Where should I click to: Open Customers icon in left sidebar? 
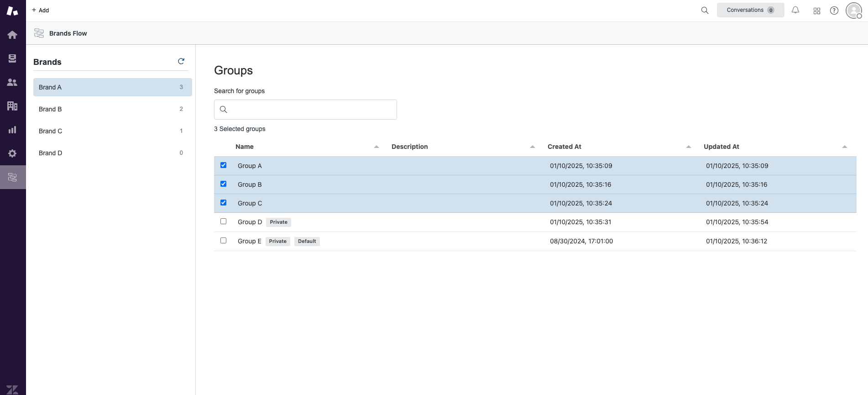(12, 82)
